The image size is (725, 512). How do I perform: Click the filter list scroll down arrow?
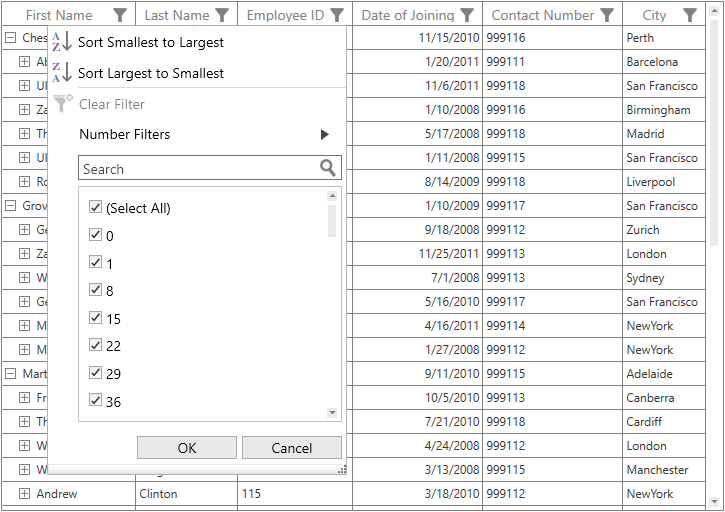[332, 413]
